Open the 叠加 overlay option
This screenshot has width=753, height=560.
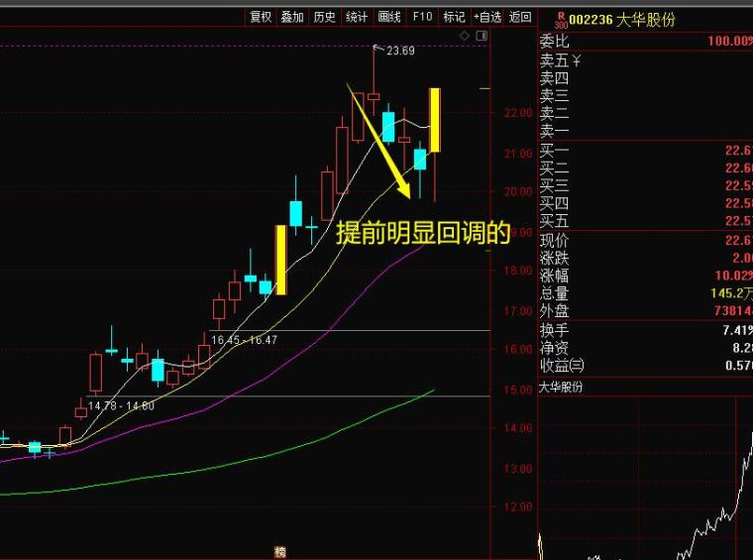click(x=292, y=17)
